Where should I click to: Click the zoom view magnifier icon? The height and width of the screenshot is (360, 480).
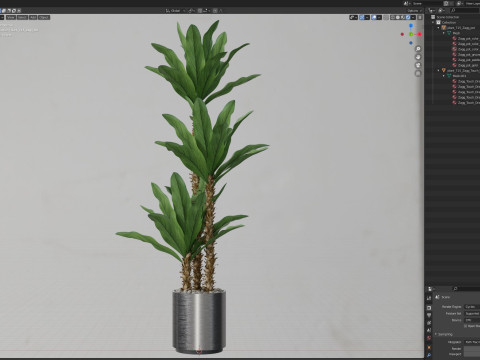418,49
